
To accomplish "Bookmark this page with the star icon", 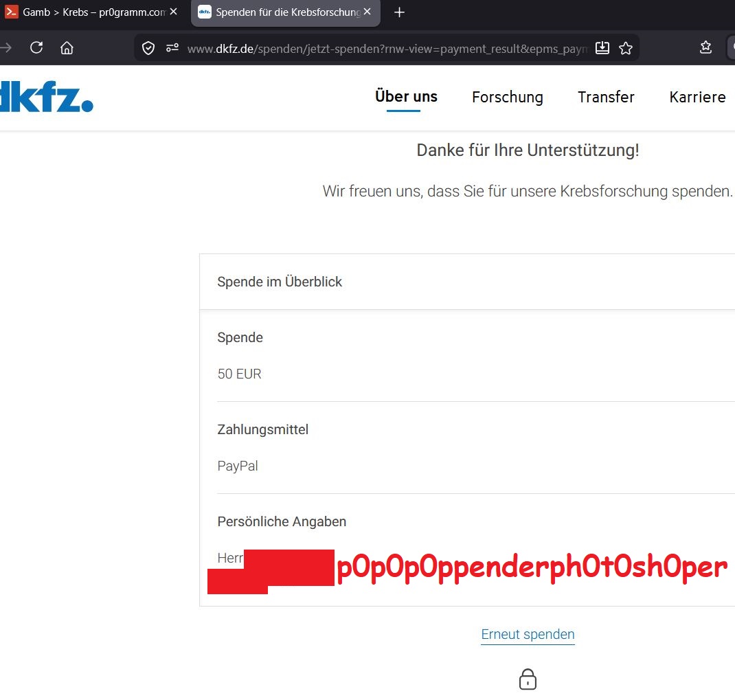I will [x=625, y=48].
